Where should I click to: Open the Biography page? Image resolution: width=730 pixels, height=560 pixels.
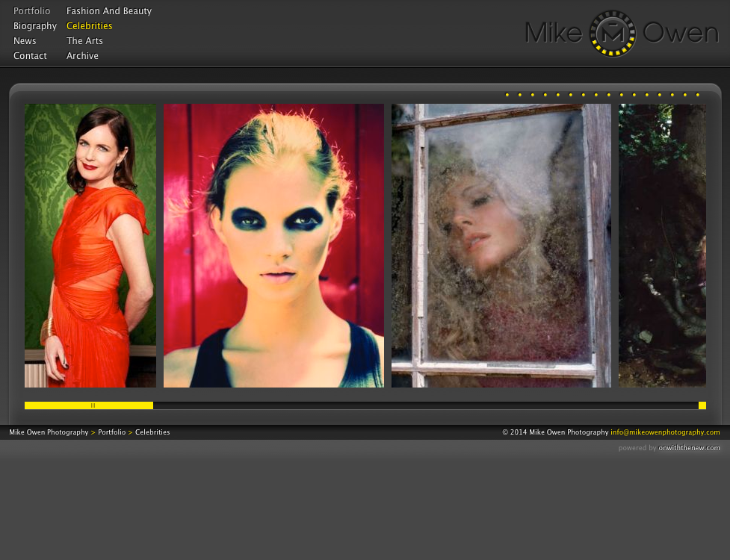coord(35,26)
